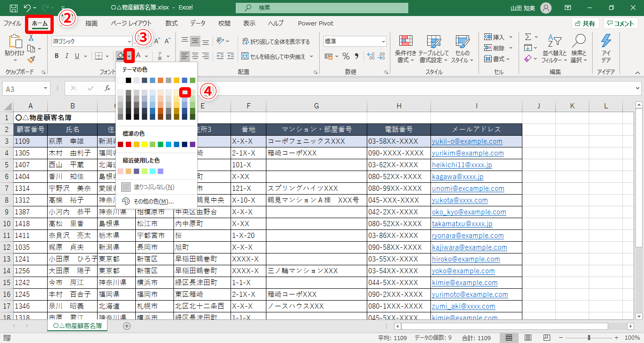Open yukii-o@example.com email link

467,141
